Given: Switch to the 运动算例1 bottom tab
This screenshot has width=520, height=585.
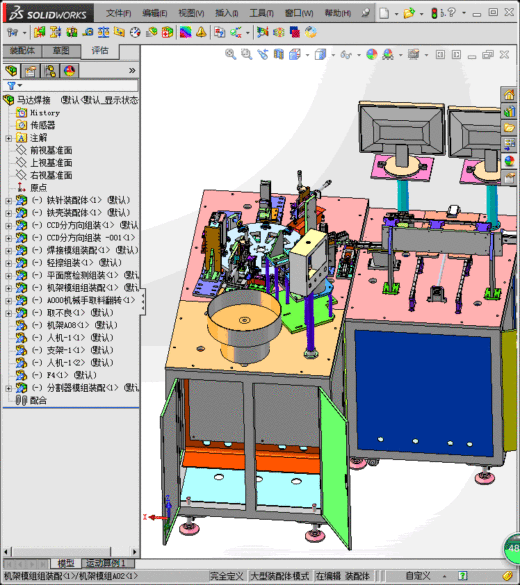Looking at the screenshot, I should (106, 563).
